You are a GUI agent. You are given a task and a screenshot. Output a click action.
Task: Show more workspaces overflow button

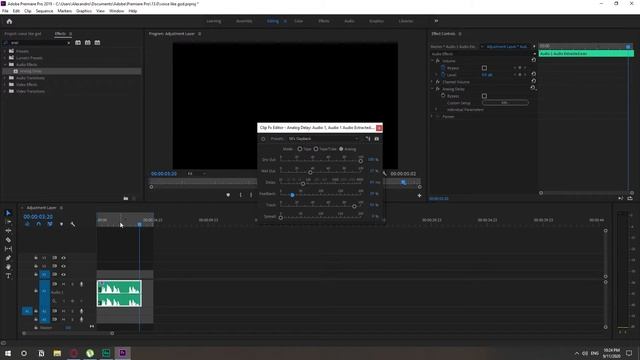coord(436,21)
